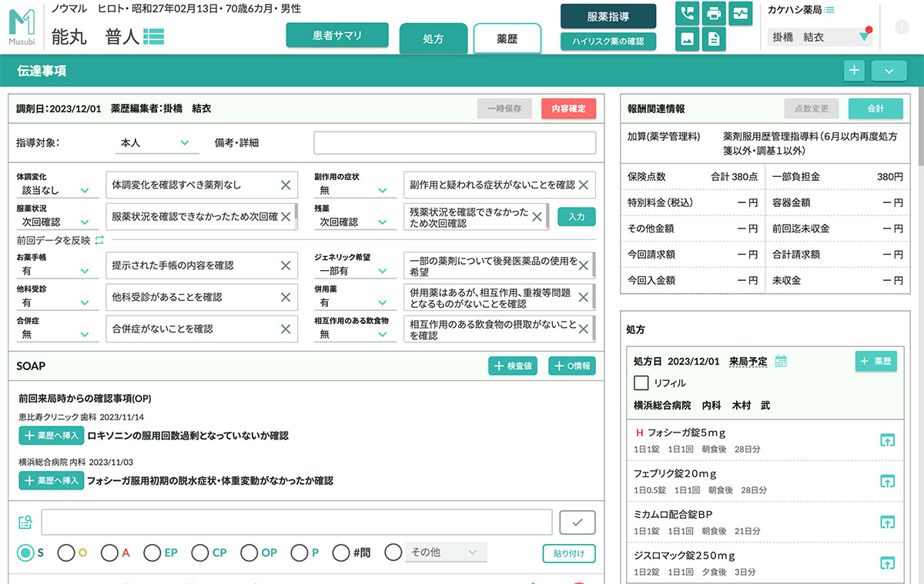Click 入力 button beside 残薬
The width and height of the screenshot is (924, 584).
(577, 217)
